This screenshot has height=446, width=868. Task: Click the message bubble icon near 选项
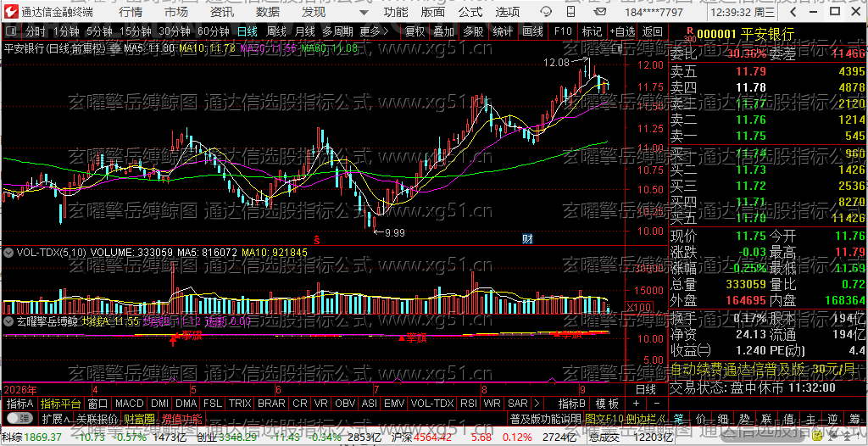(547, 11)
